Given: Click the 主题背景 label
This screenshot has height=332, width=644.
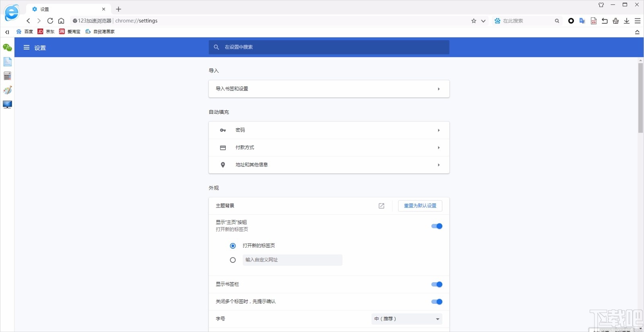Looking at the screenshot, I should click(x=225, y=206).
